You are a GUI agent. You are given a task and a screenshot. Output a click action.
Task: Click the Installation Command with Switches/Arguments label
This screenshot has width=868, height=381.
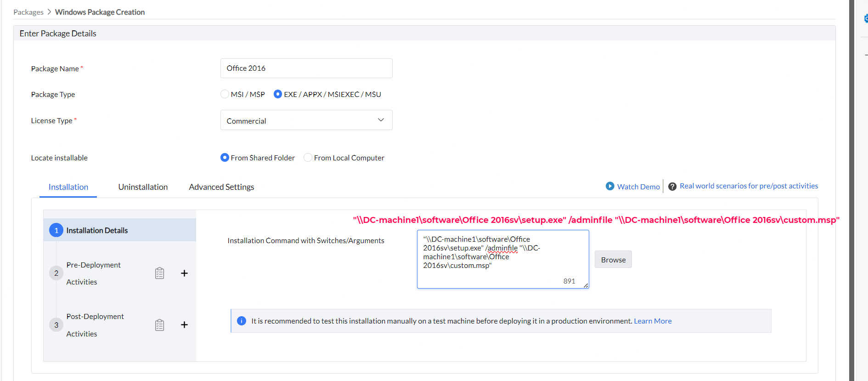pos(306,240)
